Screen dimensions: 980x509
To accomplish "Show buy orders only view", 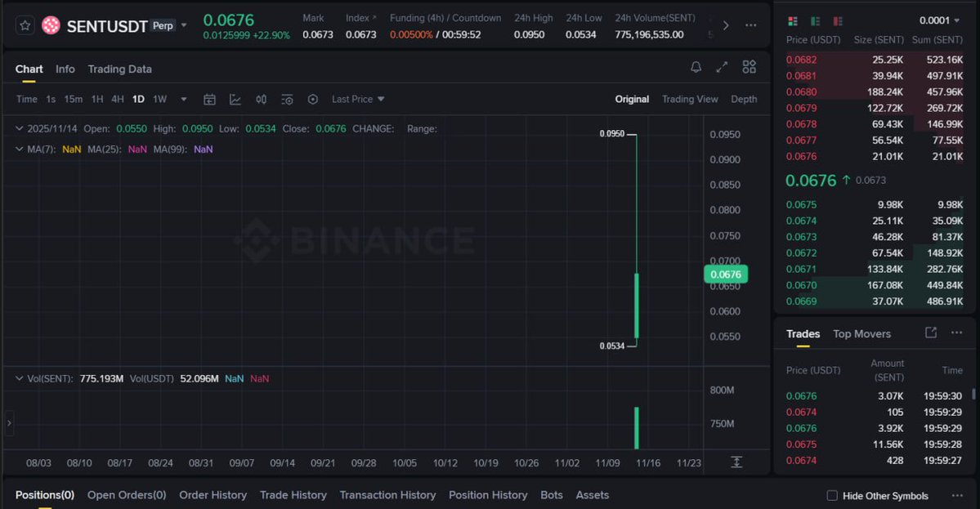I will pos(815,21).
